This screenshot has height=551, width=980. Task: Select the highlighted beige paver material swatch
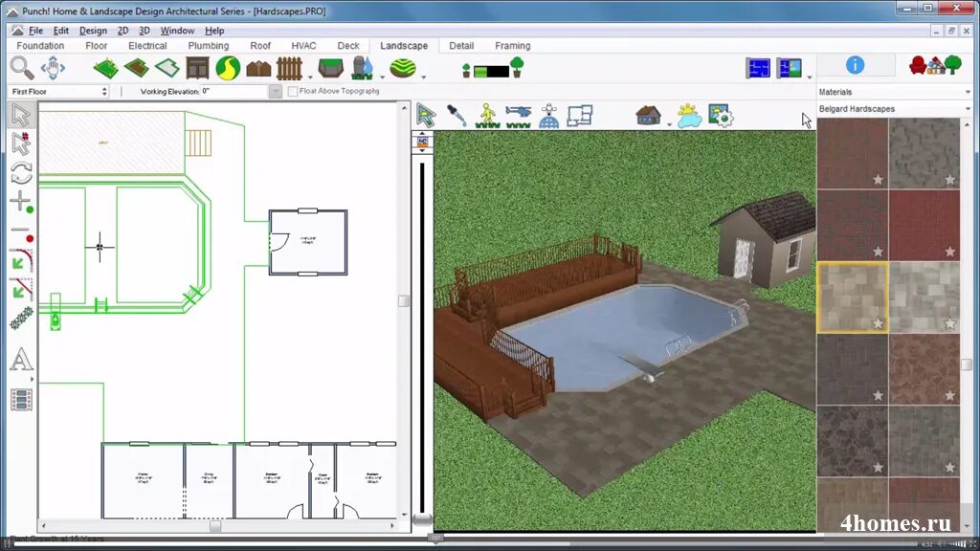click(x=852, y=298)
